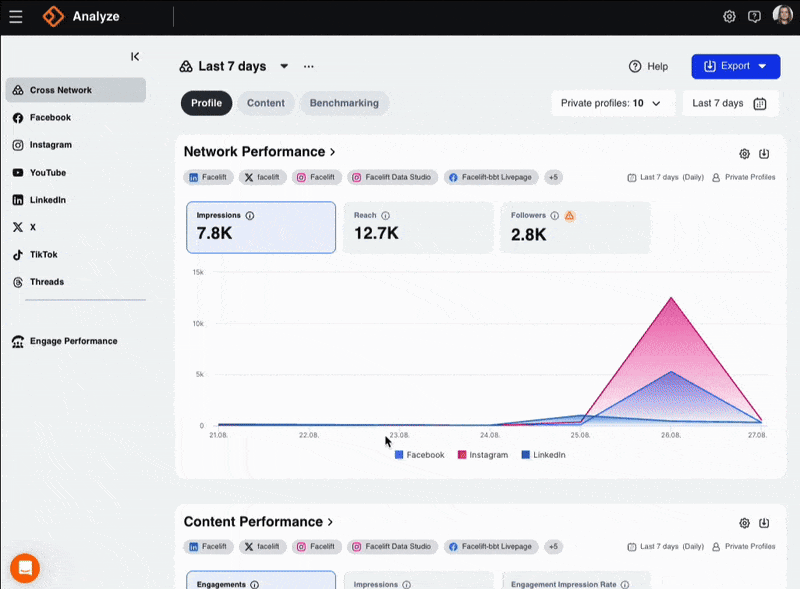The width and height of the screenshot is (800, 589).
Task: Click Instagram Facelift chip in Content Performance
Action: click(x=316, y=546)
